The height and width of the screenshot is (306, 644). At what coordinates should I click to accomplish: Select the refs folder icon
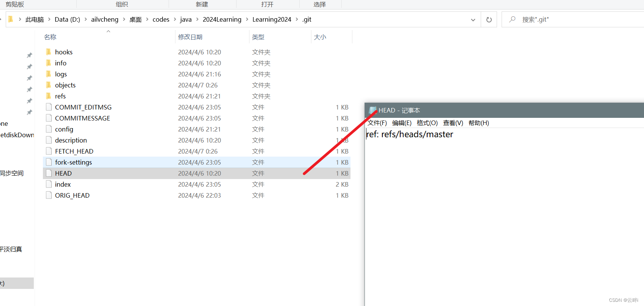[x=49, y=96]
